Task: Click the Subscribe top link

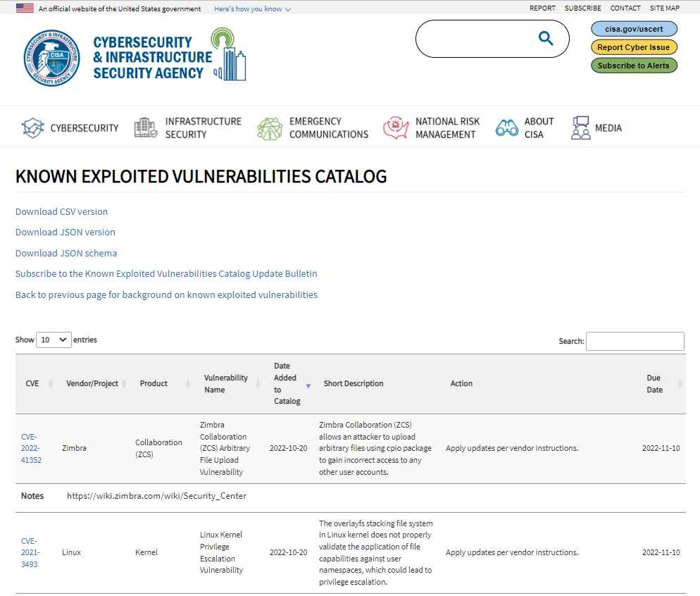Action: point(582,8)
